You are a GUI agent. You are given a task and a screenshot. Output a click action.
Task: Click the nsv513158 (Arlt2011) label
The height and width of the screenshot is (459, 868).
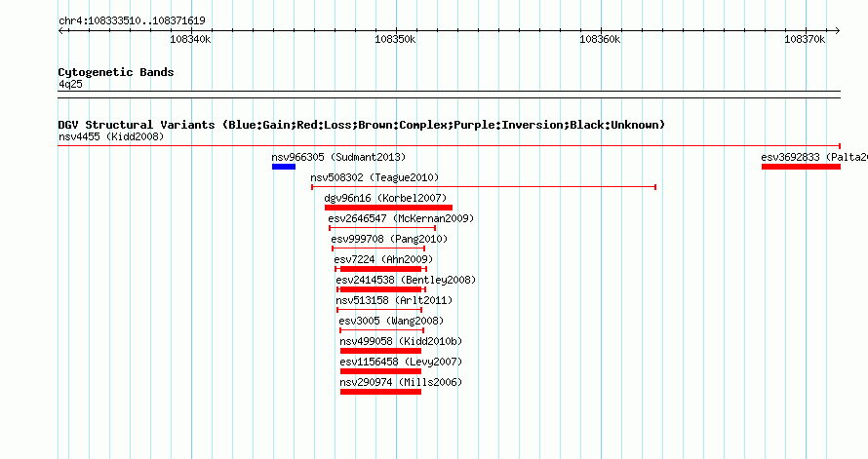(x=394, y=300)
